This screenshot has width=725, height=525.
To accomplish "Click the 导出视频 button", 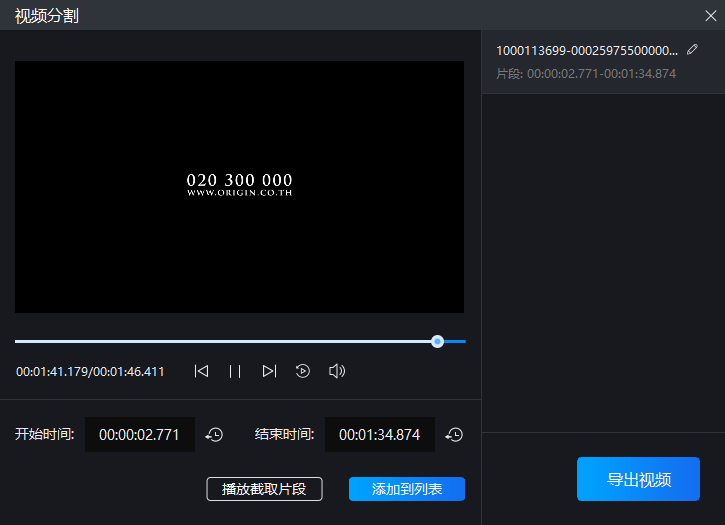I will (x=638, y=479).
